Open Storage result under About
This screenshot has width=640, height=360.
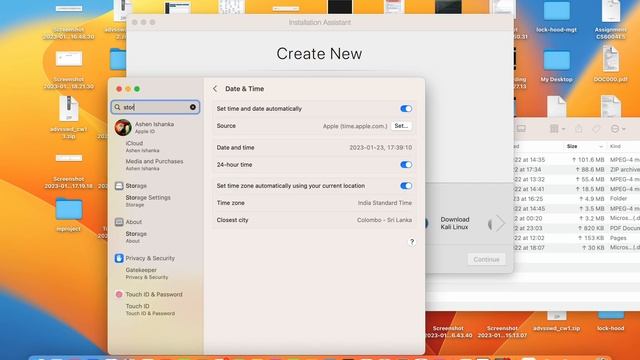click(136, 237)
